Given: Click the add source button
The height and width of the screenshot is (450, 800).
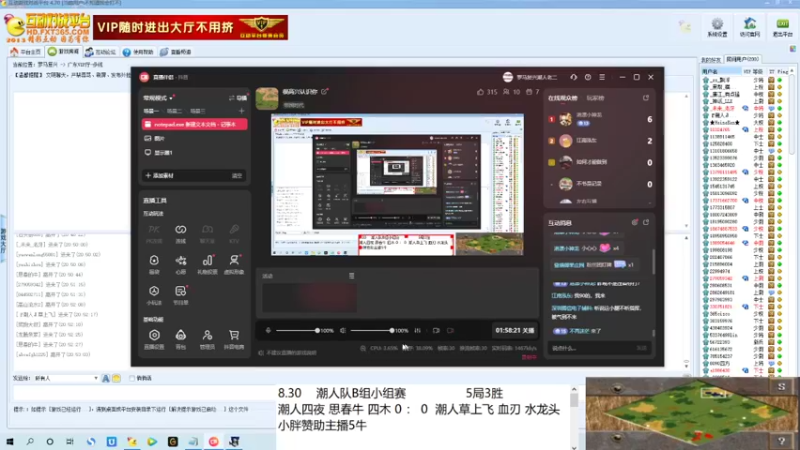Looking at the screenshot, I should [159, 176].
